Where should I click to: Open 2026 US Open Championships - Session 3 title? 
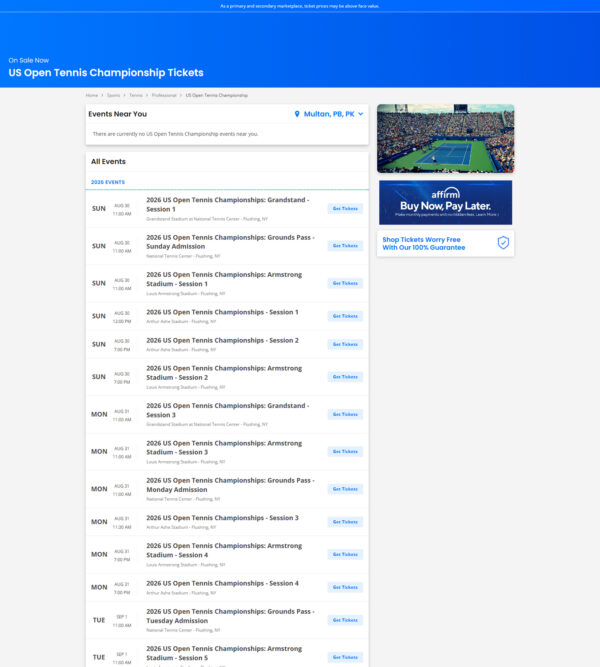pyautogui.click(x=222, y=518)
